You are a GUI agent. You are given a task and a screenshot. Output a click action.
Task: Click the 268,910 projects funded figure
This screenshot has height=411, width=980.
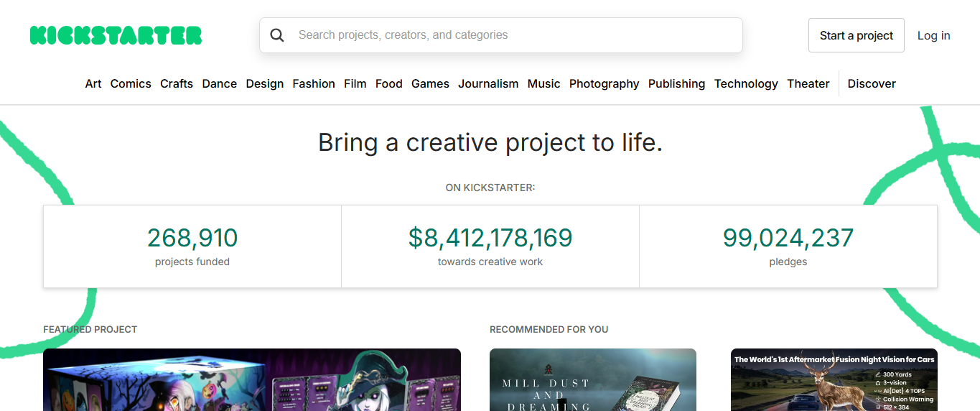pyautogui.click(x=192, y=238)
